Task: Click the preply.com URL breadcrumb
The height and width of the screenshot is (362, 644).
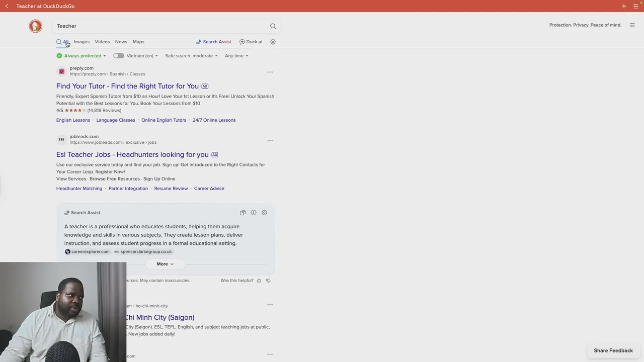Action: tap(107, 74)
